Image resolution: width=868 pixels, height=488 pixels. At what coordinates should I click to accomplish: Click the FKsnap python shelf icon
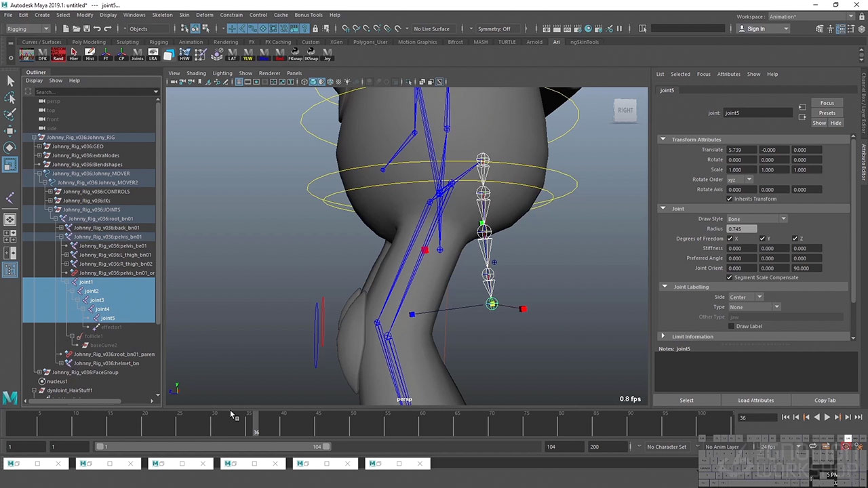(x=295, y=54)
